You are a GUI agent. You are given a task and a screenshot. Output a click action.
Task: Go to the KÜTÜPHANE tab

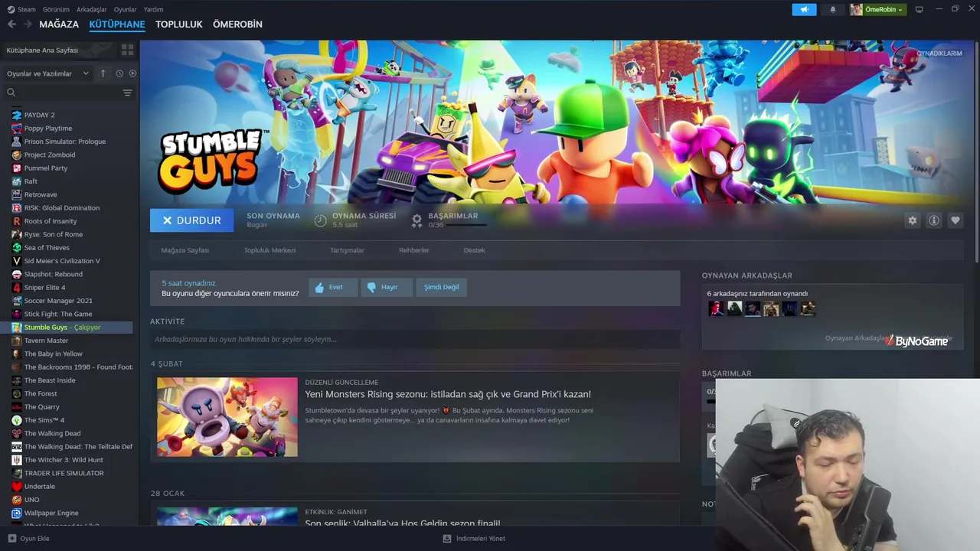coord(117,24)
